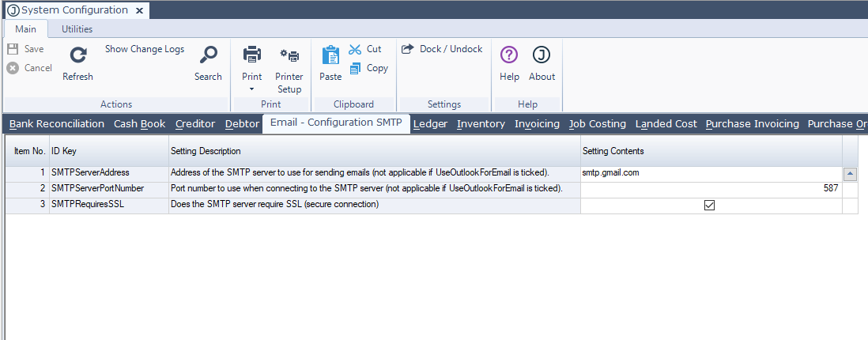
Task: Open Search with the magnifier icon
Action: coord(208,55)
